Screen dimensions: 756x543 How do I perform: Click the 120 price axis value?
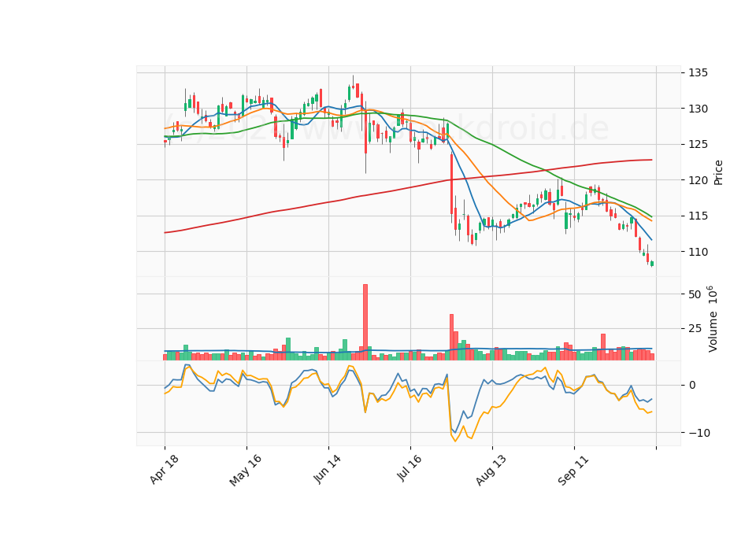click(699, 180)
